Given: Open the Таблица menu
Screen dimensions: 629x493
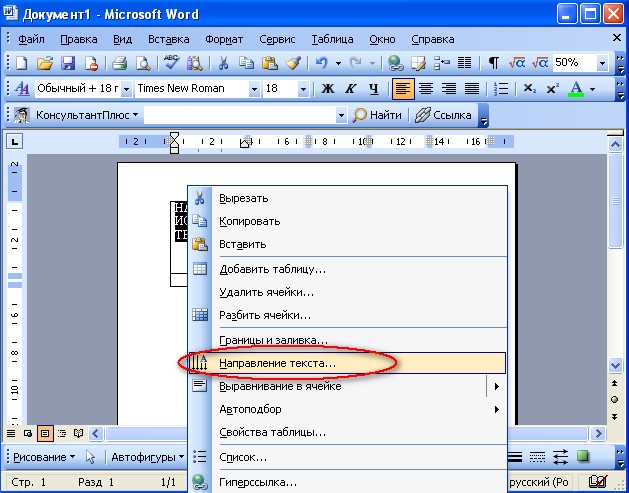Looking at the screenshot, I should click(332, 39).
